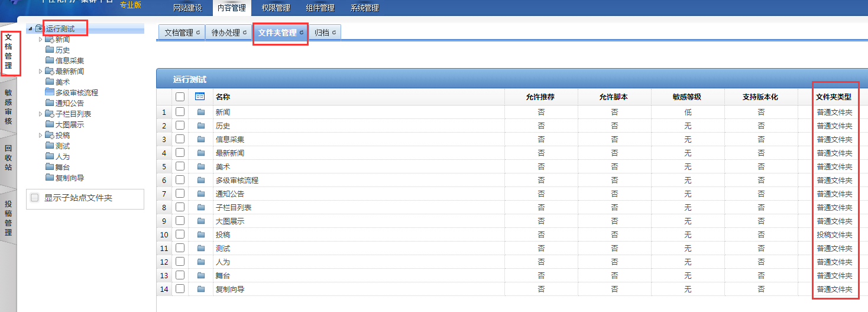Image resolution: width=868 pixels, height=312 pixels.
Task: Click the column view icon in table header
Action: tap(200, 97)
